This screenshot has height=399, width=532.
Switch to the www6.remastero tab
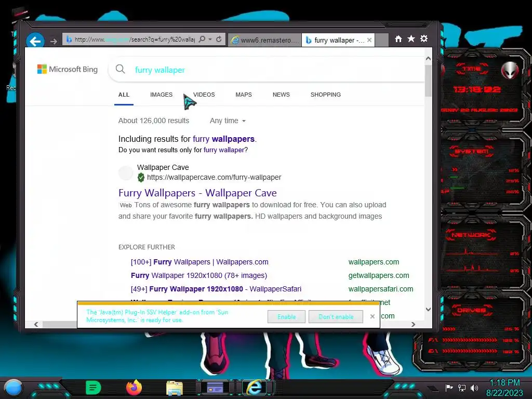[264, 40]
